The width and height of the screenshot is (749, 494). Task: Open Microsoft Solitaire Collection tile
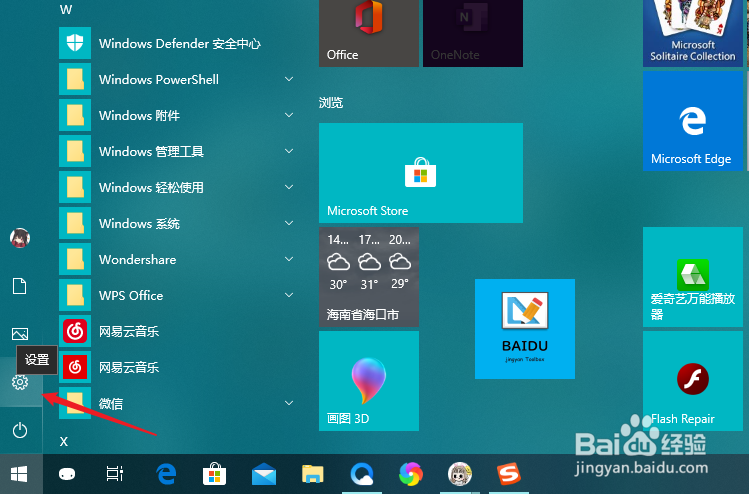(693, 33)
